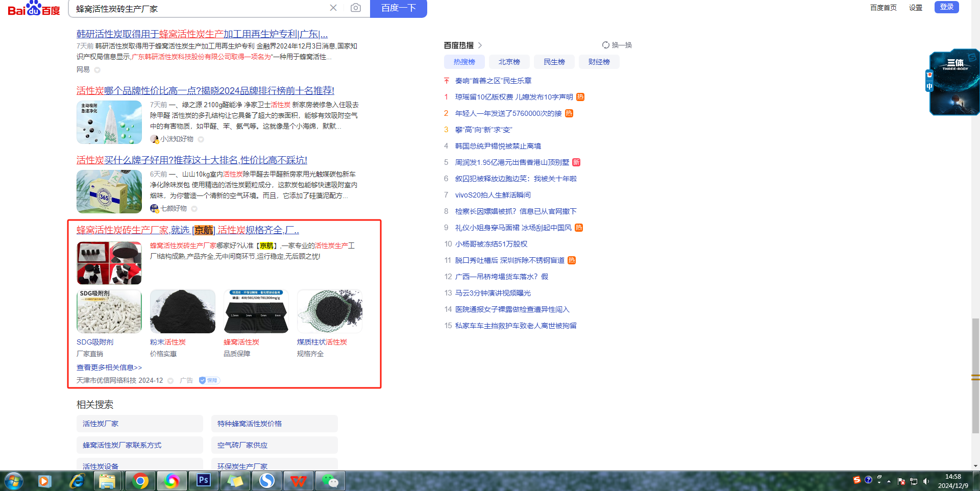Open the 粉末活性炭 product image
Image resolution: width=980 pixels, height=491 pixels.
click(183, 311)
